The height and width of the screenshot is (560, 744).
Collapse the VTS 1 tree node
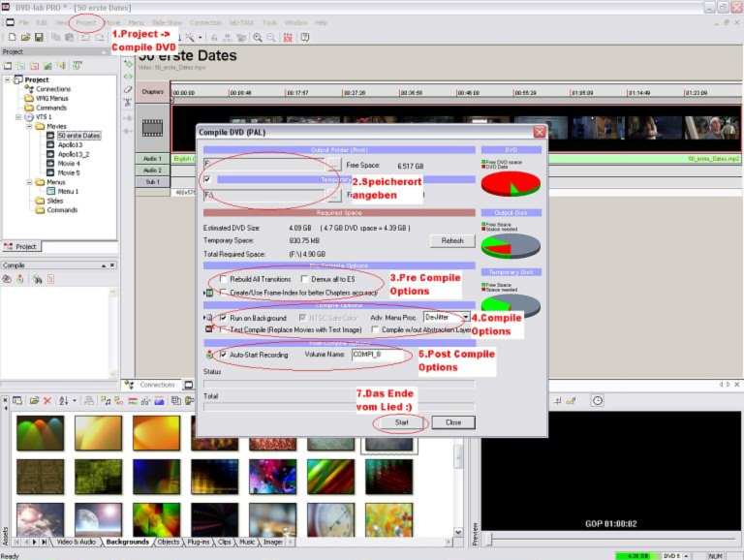point(18,117)
